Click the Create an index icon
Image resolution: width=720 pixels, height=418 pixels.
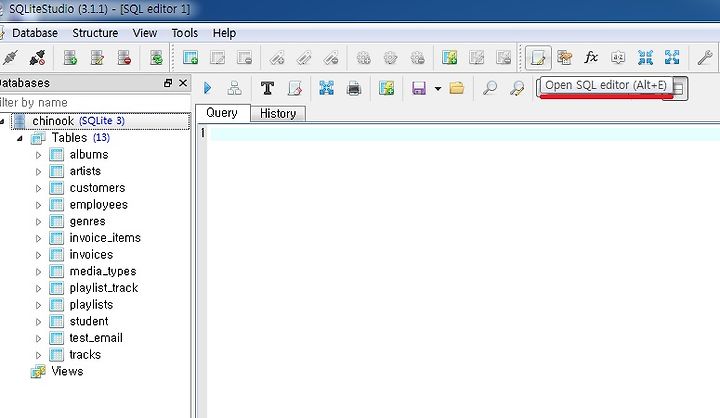[x=277, y=58]
